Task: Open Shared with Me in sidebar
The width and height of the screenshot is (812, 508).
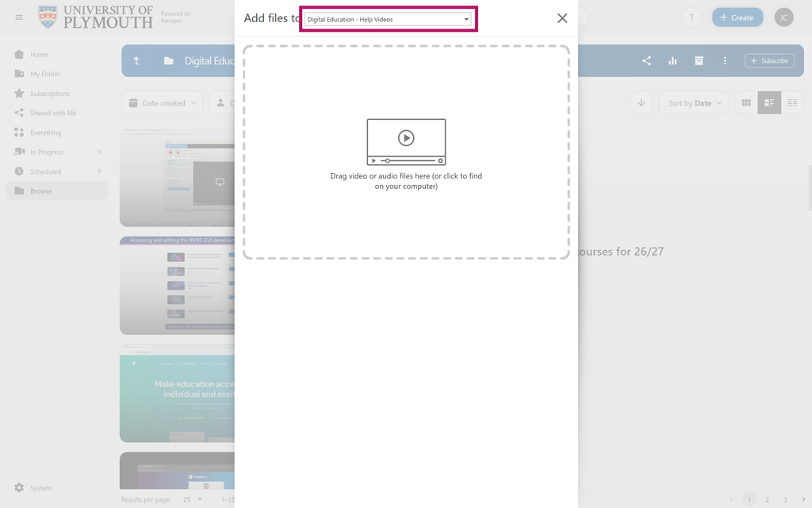Action: tap(57, 113)
